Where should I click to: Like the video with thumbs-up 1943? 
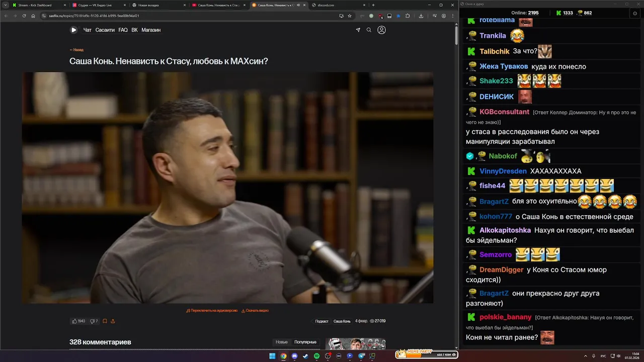coord(78,321)
